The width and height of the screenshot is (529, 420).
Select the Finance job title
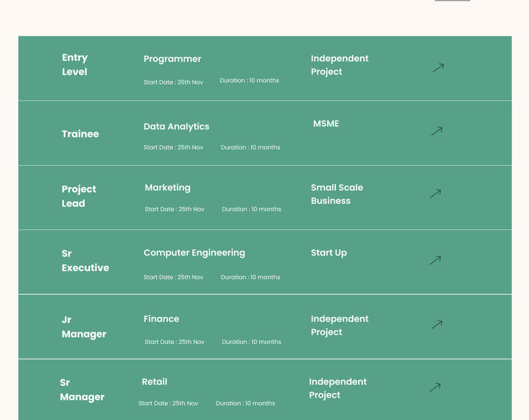click(x=161, y=319)
